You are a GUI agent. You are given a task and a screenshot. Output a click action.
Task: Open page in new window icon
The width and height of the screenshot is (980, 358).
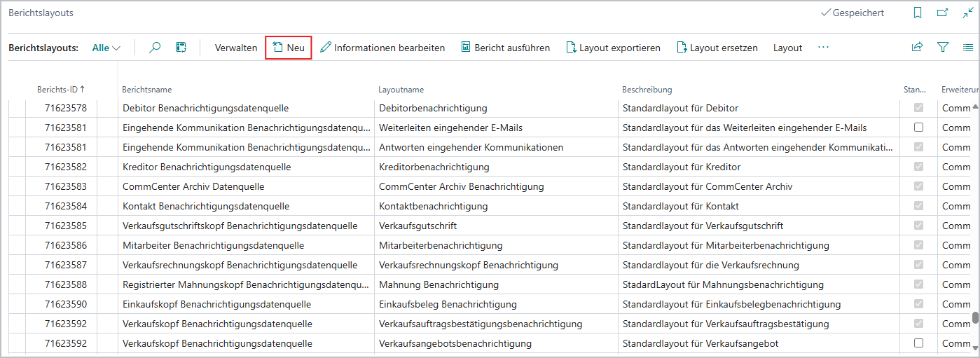[x=942, y=13]
